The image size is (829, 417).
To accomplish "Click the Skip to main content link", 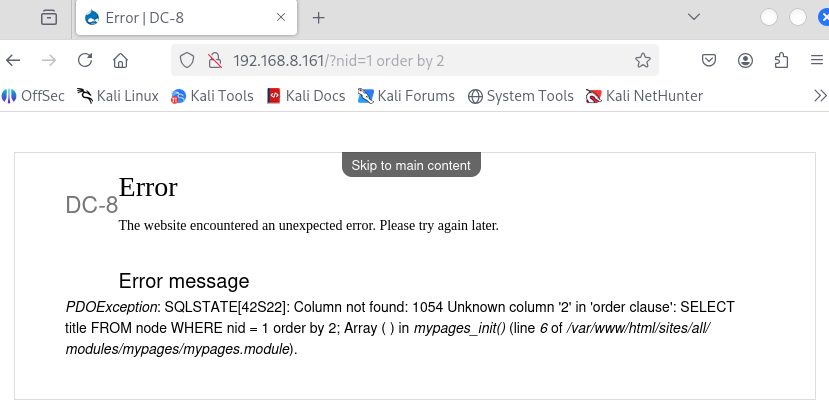I will tap(411, 165).
